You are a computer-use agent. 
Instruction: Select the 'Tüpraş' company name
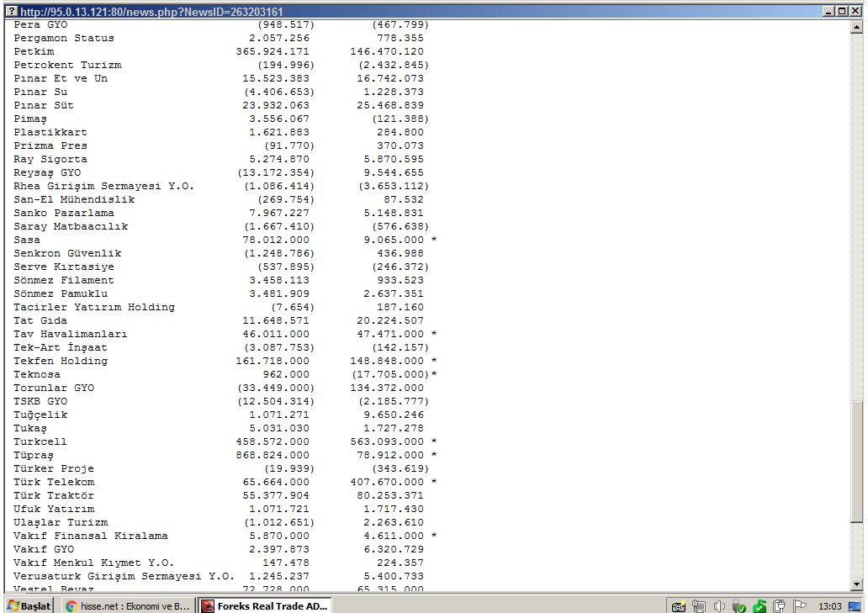pyautogui.click(x=34, y=455)
